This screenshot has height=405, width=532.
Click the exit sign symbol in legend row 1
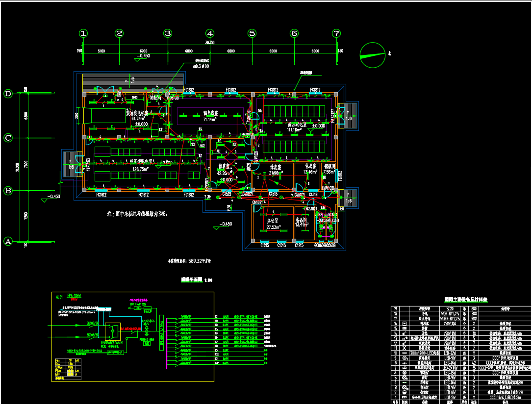[x=404, y=397]
